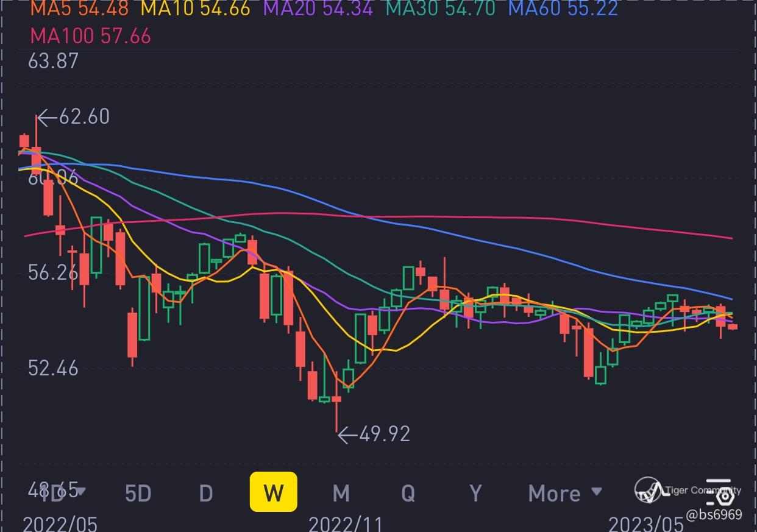
Task: Tap the MA60 55.22 legend label
Action: point(563,9)
